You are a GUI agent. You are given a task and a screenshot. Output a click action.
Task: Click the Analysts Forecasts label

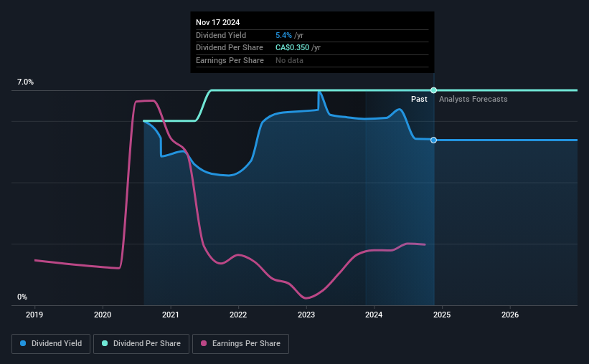[473, 99]
